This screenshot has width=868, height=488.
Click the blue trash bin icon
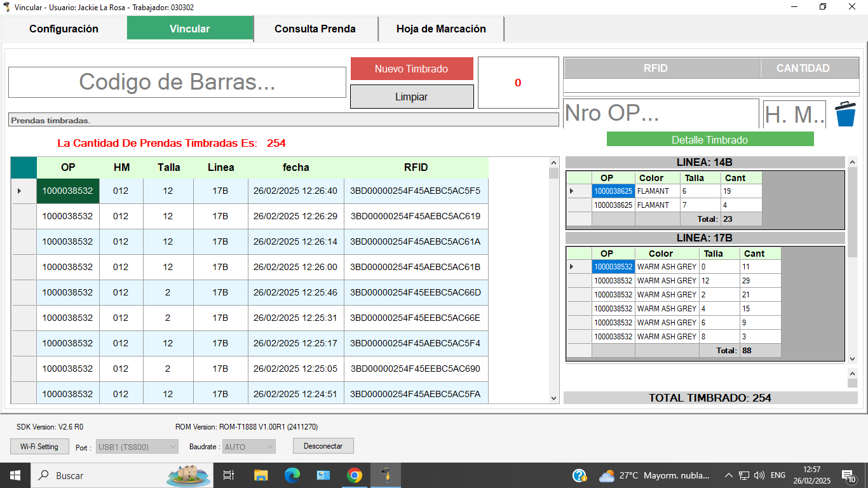pos(845,114)
